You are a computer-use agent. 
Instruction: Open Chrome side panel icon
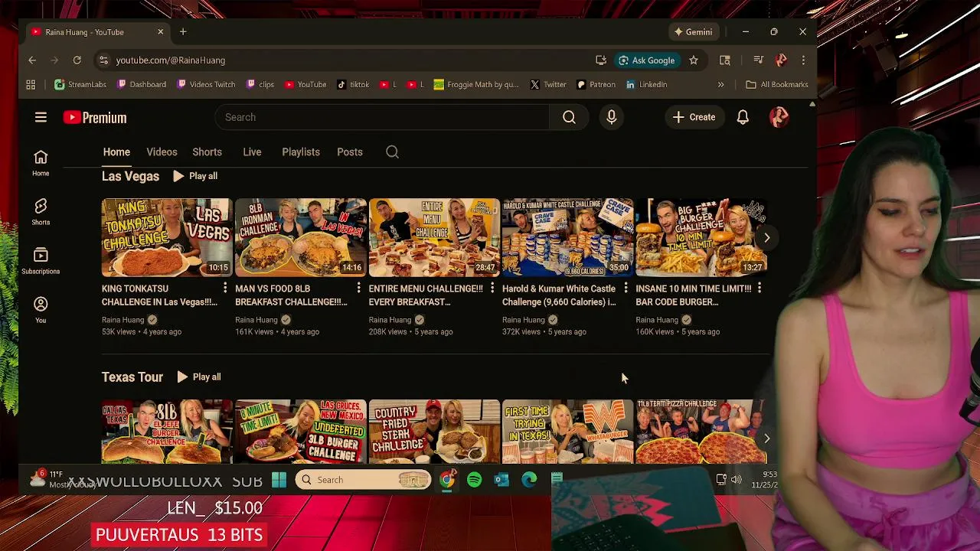724,60
